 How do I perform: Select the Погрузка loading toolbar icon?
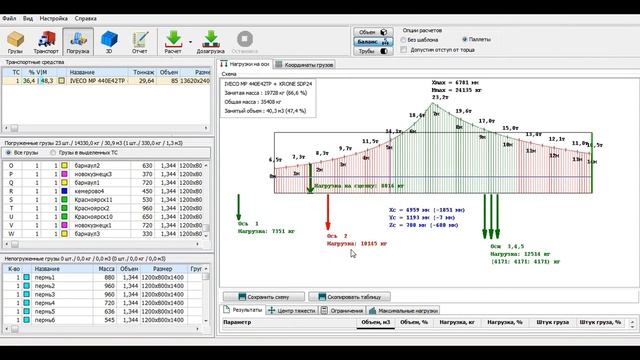coord(78,42)
